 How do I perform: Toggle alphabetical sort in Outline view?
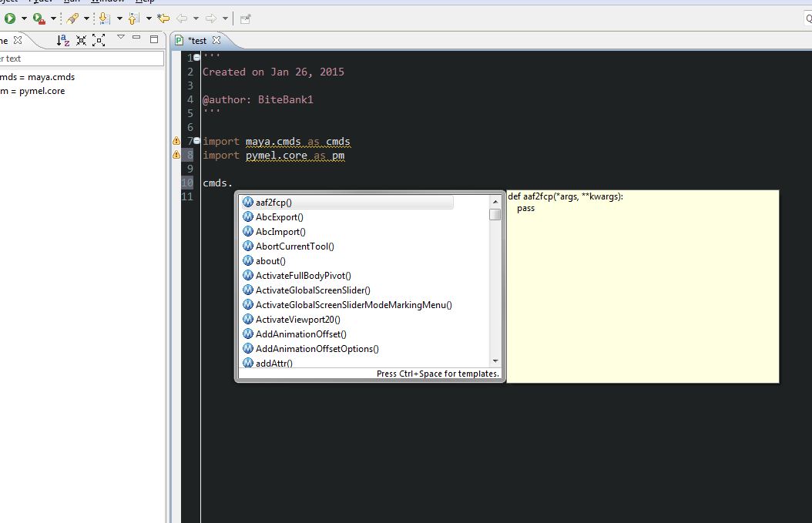(x=62, y=40)
